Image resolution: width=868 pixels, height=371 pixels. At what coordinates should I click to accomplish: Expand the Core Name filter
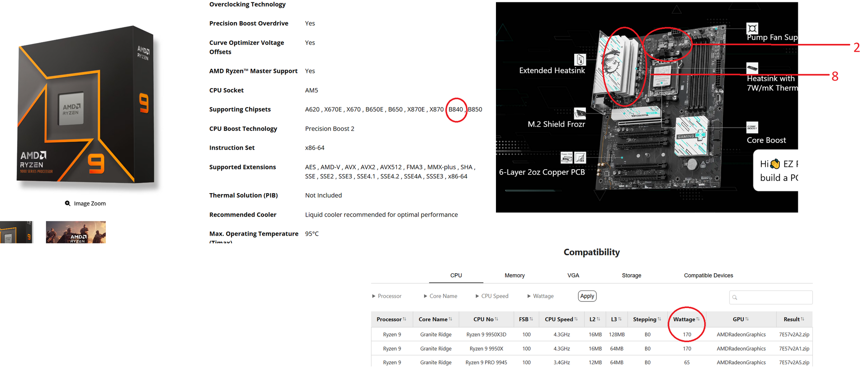(440, 296)
